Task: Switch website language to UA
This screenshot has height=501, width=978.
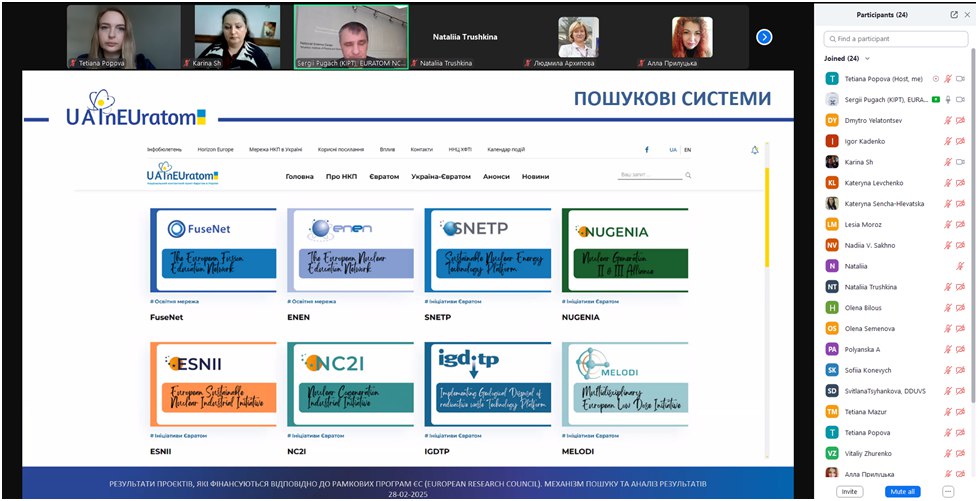Action: [673, 150]
